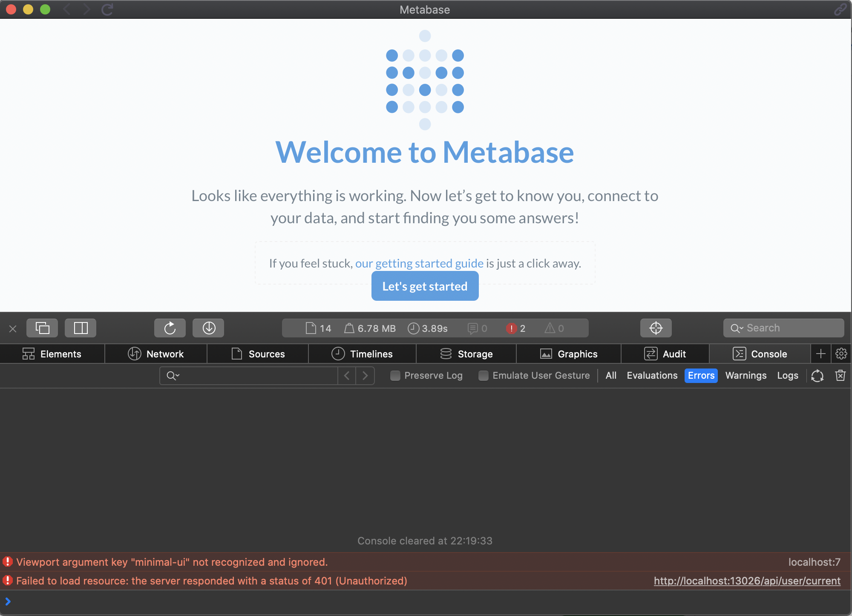This screenshot has width=852, height=616.
Task: Clear the console using the trash icon
Action: coord(840,376)
